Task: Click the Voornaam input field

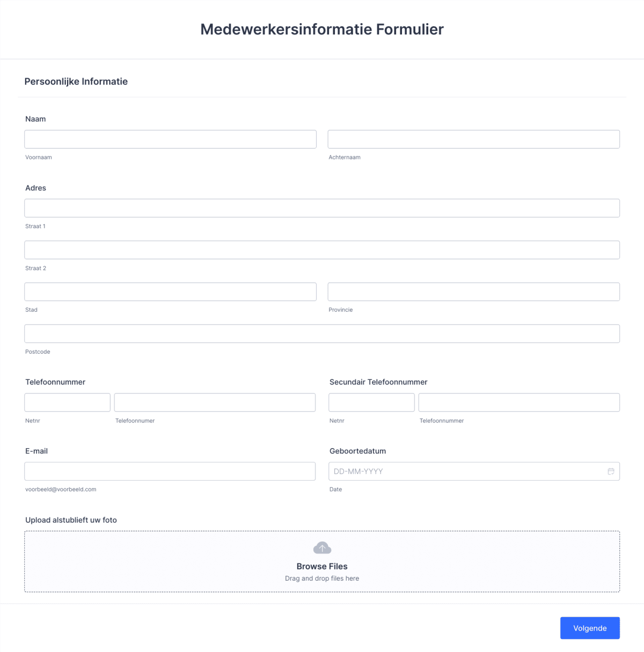Action: coord(170,139)
